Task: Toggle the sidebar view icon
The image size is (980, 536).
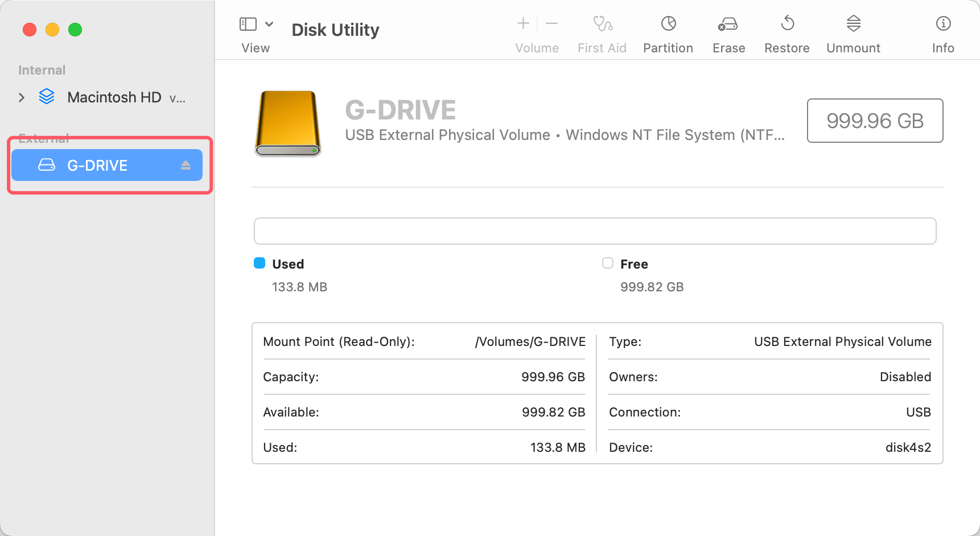Action: [247, 23]
